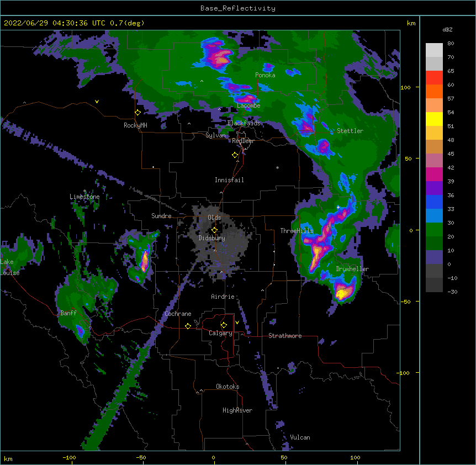
Task: Click the yellow diamond marker below Cochrane
Action: (x=188, y=326)
